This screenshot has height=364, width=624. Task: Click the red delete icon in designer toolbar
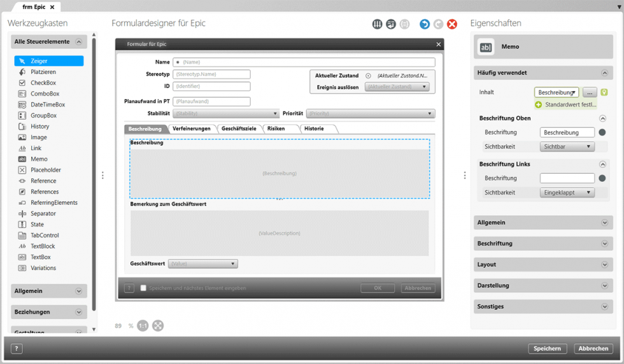click(x=452, y=24)
